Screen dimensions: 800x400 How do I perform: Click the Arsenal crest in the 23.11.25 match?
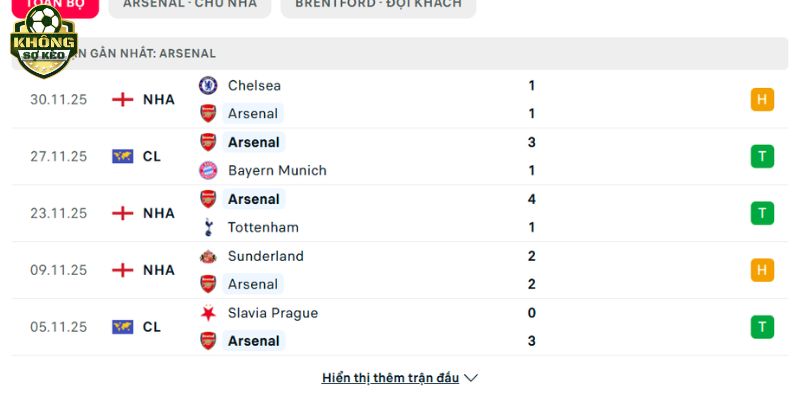(x=208, y=199)
